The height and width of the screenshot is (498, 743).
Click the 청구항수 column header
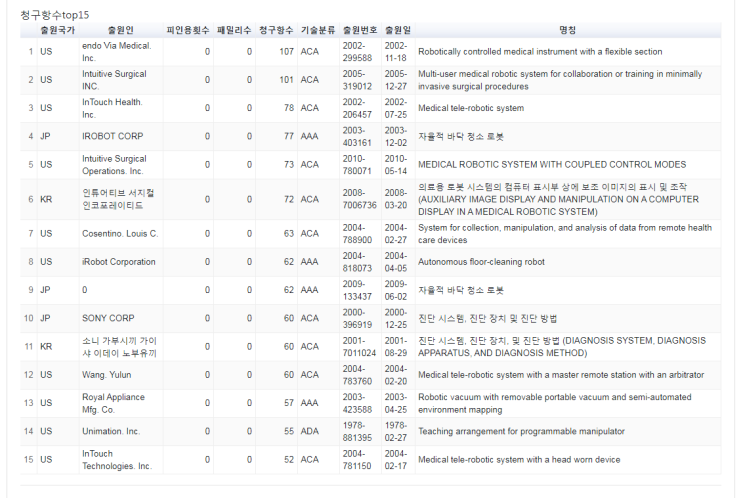click(x=276, y=30)
